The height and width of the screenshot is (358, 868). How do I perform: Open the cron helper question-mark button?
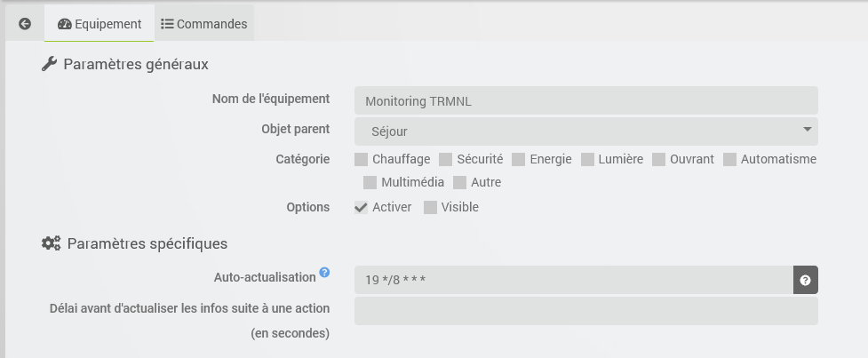[805, 280]
